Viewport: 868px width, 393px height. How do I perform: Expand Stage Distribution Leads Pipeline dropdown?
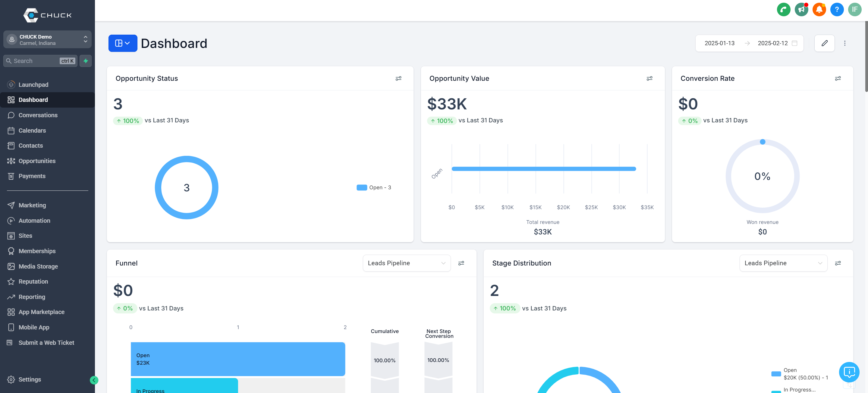coord(783,263)
